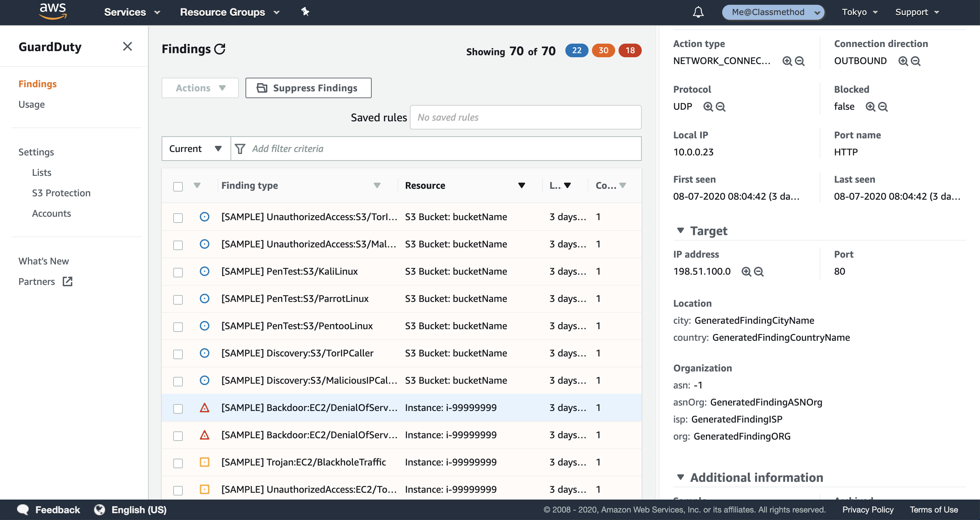Click high severity icon of highlighted Backdoor row
The height and width of the screenshot is (520, 980).
[204, 408]
